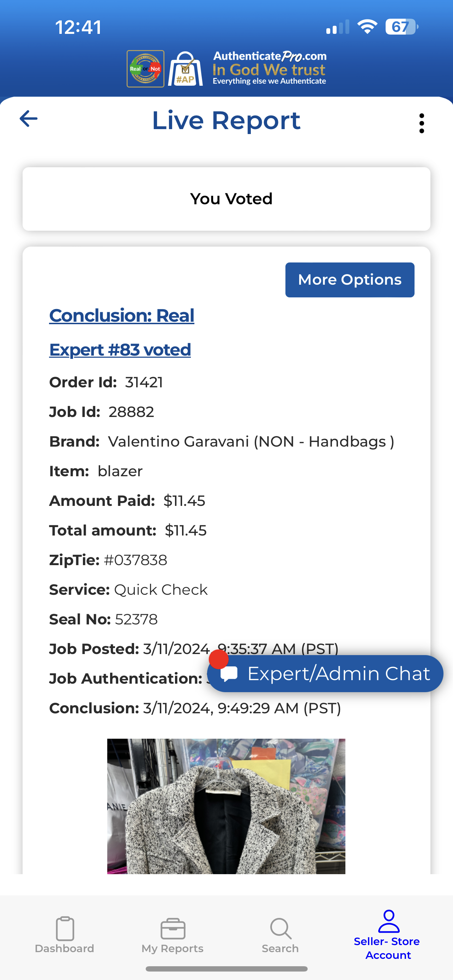Tap the back arrow icon
This screenshot has height=980, width=453.
tap(29, 119)
